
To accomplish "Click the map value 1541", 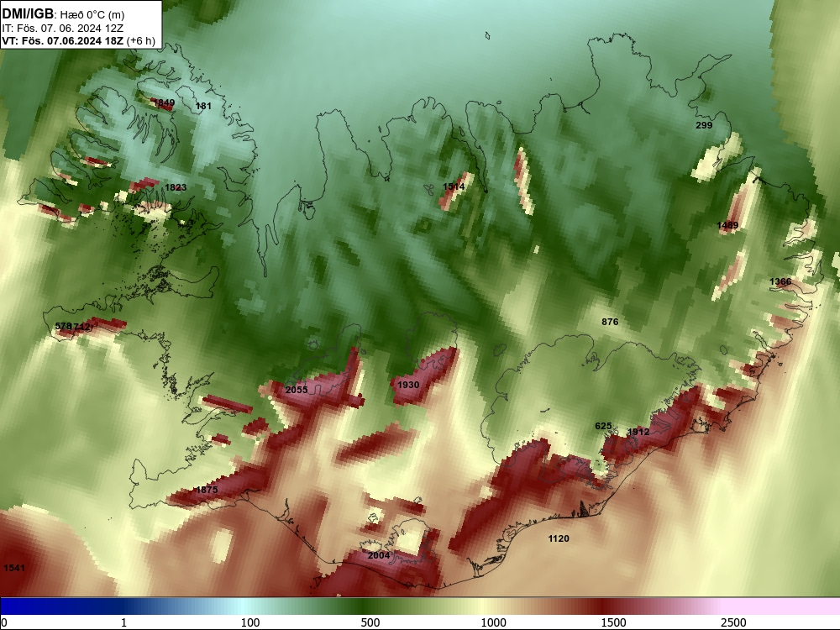I will [x=14, y=567].
